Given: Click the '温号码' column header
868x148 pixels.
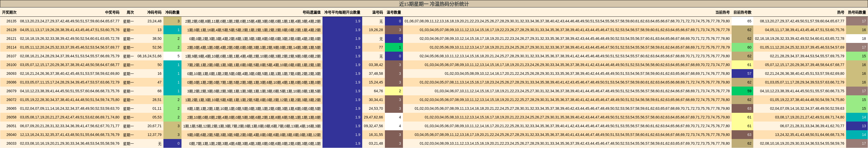Looking at the screenshot, I should point(377,12).
